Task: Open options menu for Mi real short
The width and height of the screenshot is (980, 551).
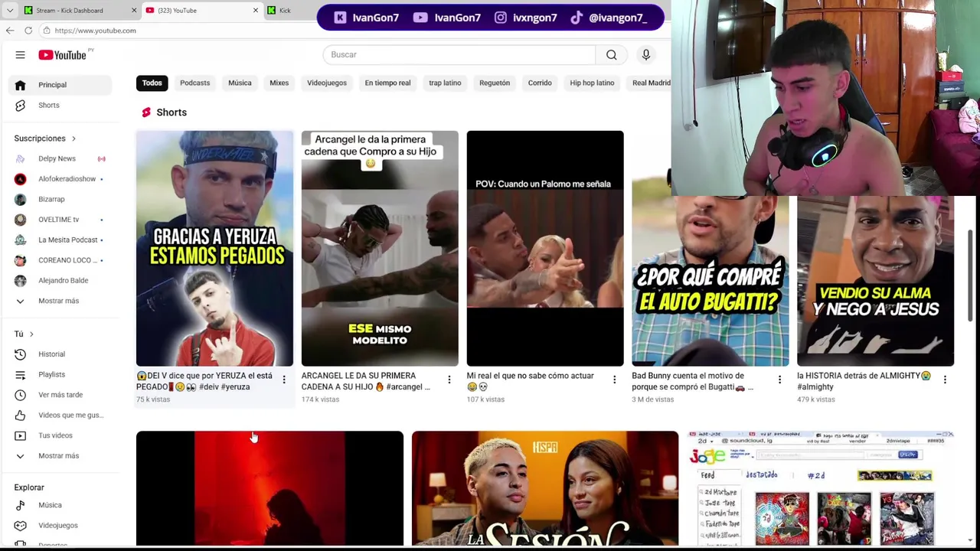Action: pos(614,380)
